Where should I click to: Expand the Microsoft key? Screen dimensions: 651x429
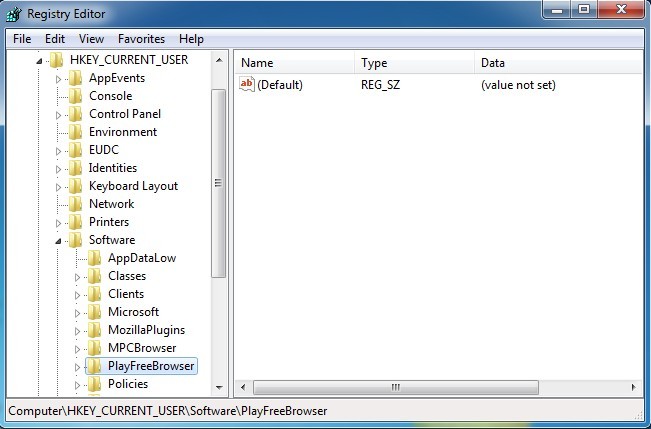pyautogui.click(x=78, y=313)
